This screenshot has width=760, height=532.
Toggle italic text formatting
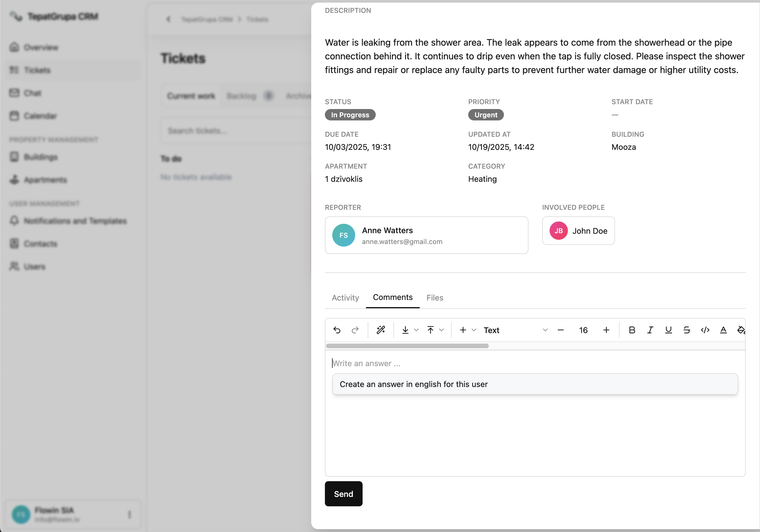650,330
